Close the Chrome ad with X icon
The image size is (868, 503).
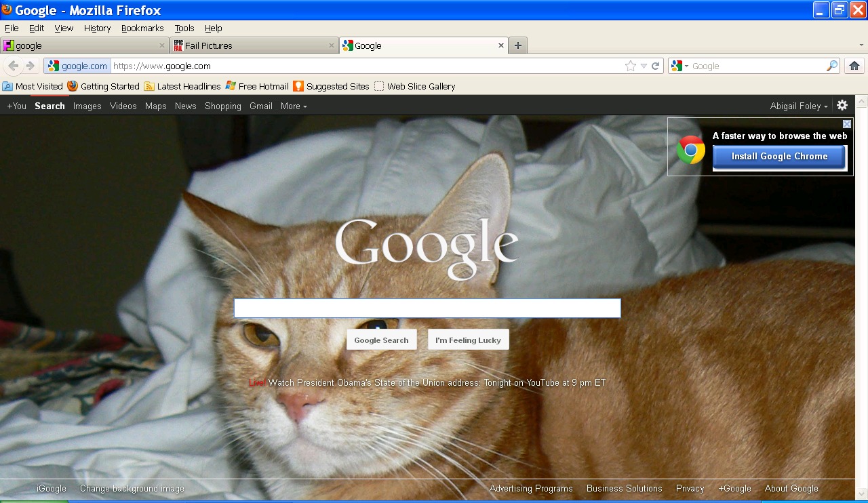click(x=847, y=124)
